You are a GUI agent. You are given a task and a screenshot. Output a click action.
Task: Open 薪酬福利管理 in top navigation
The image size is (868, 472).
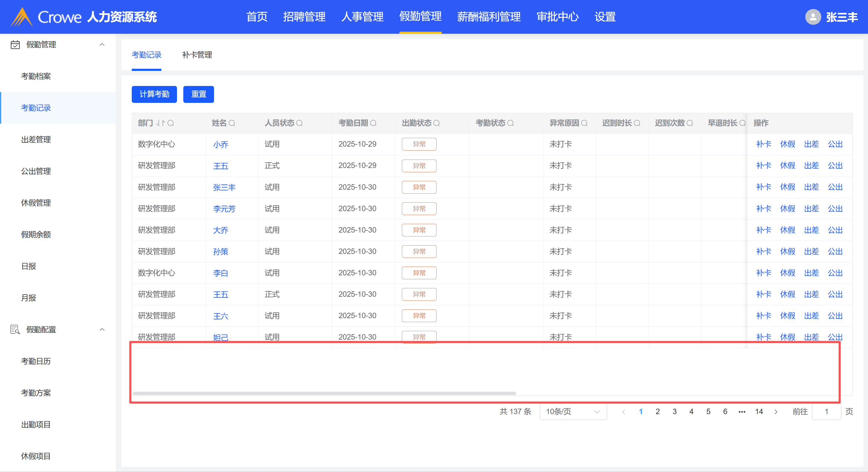489,17
